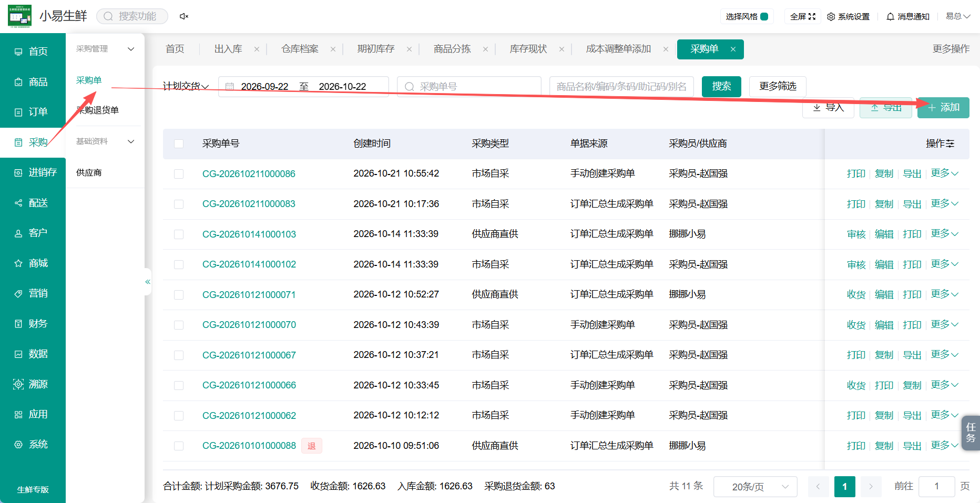Open the 20条/页 page size dropdown
This screenshot has width=980, height=503.
756,487
